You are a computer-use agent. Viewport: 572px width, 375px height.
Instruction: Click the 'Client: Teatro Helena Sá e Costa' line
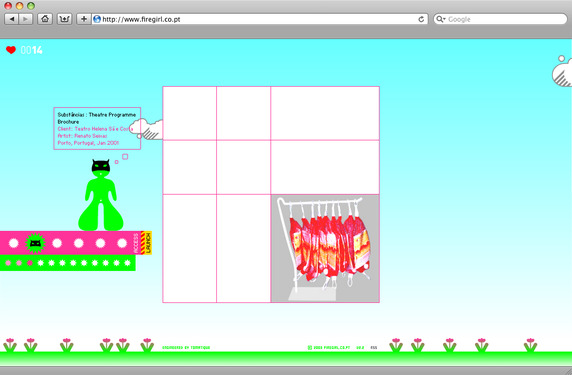(x=96, y=129)
